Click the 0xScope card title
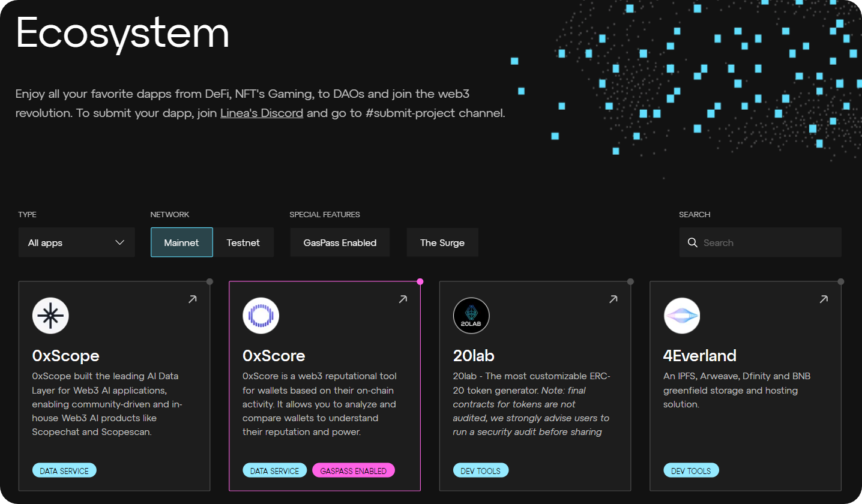Image resolution: width=862 pixels, height=504 pixels. [x=66, y=356]
